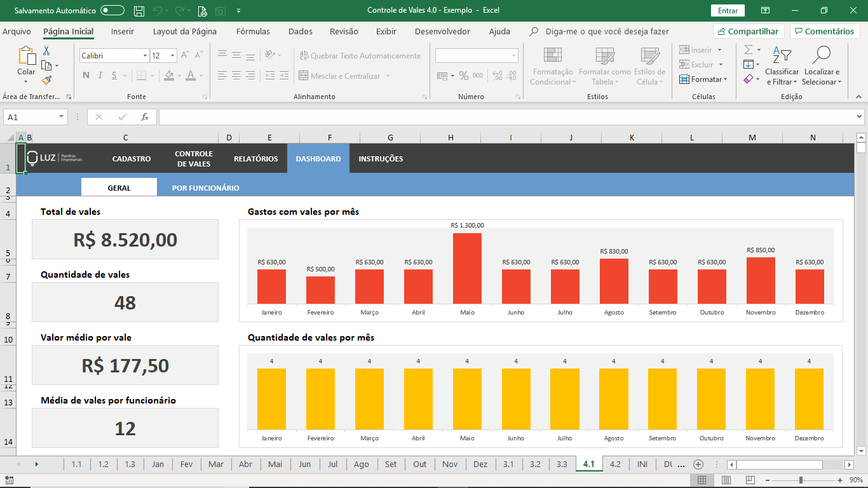Click the Cut scissors icon
The width and height of the screenshot is (868, 488).
coord(46,51)
